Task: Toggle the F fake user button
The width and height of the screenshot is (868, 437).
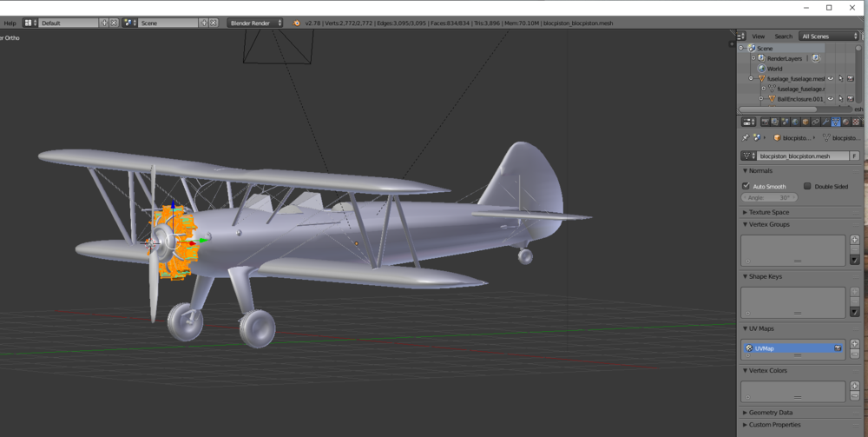Action: [x=855, y=156]
